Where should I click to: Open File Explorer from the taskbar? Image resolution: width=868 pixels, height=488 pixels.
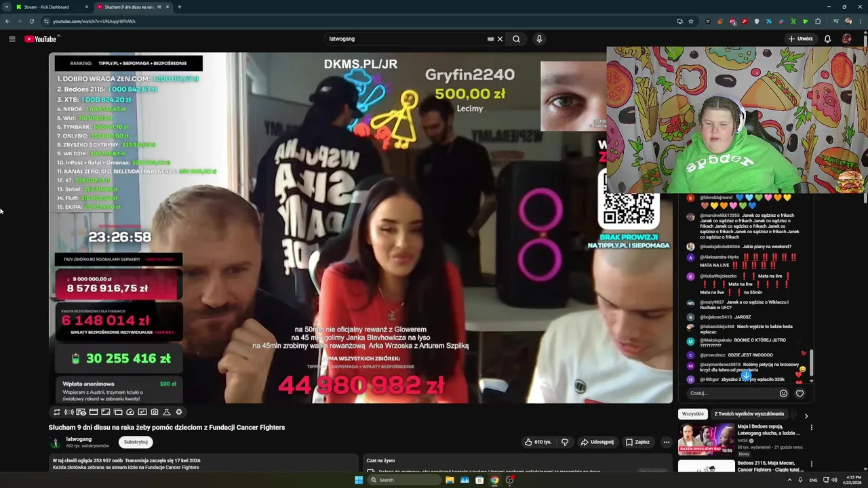(450, 480)
